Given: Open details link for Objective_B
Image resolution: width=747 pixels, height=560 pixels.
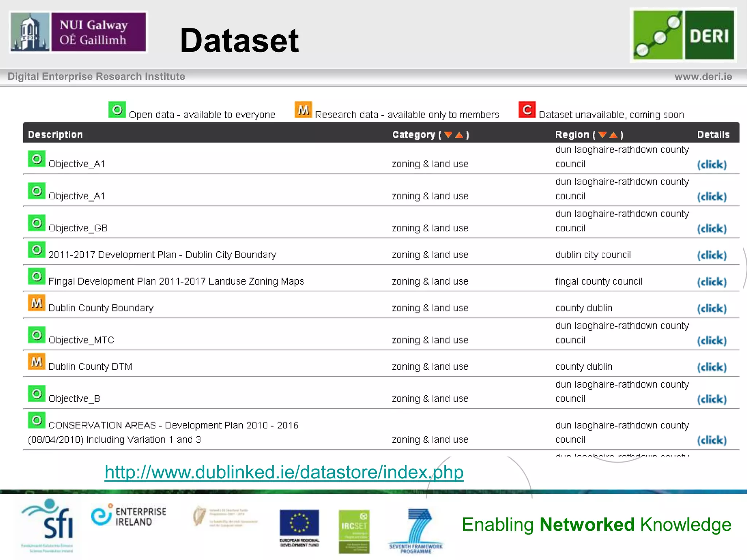Looking at the screenshot, I should (x=712, y=399).
